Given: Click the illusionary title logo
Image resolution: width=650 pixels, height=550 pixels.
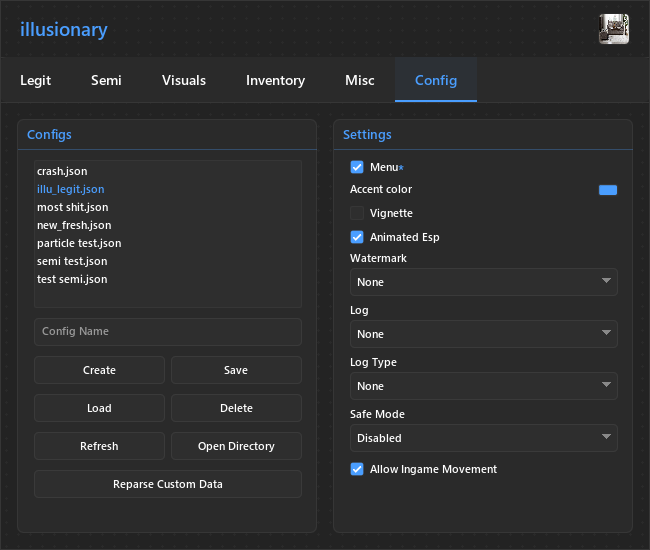Looking at the screenshot, I should (64, 29).
